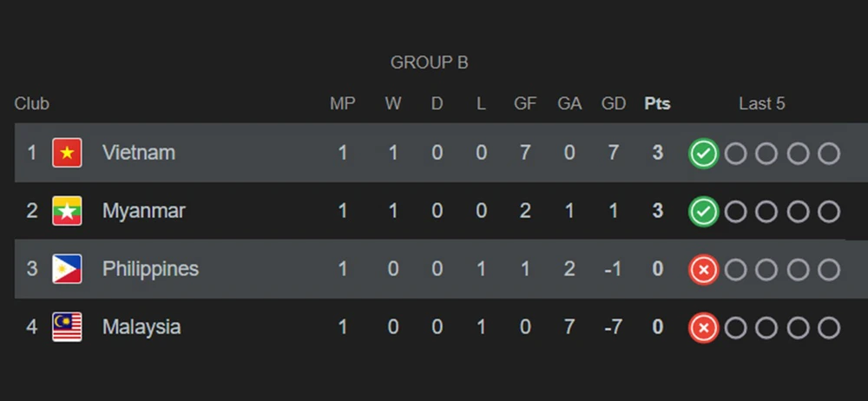This screenshot has height=401, width=868.
Task: Select the Philippines team name
Action: [150, 269]
